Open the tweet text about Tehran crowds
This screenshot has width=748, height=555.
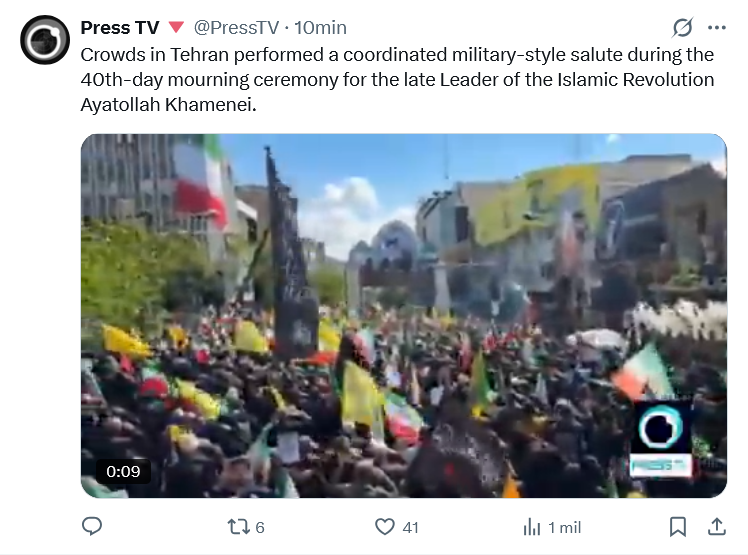tap(397, 80)
